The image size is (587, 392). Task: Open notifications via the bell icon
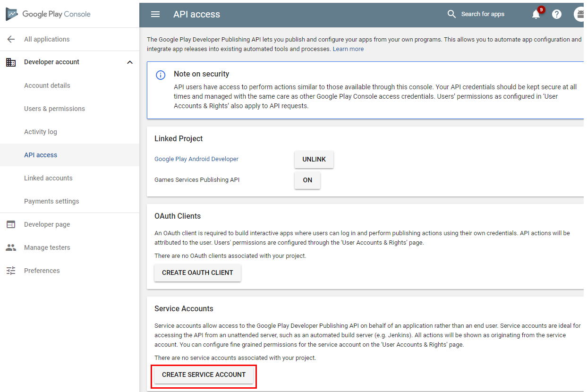536,15
